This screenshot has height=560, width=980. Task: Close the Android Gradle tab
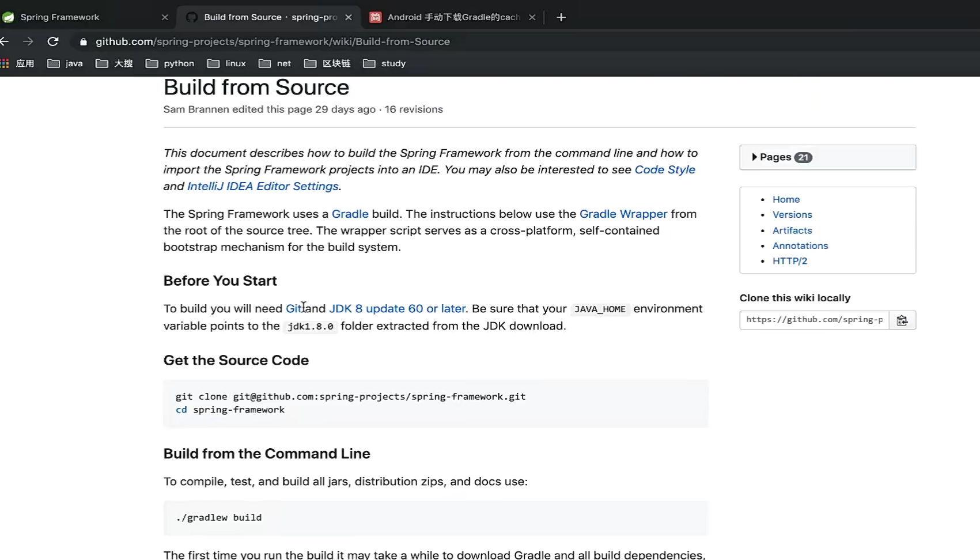point(532,17)
